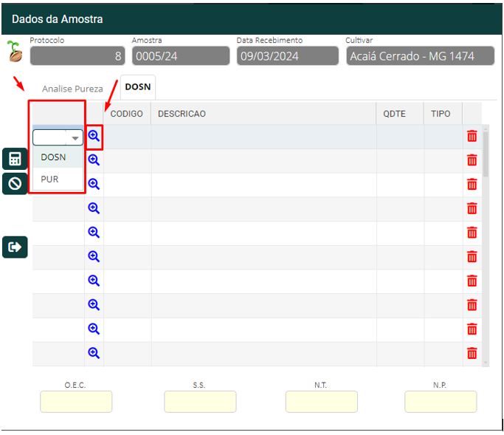Click the O.E.C. input field
The image size is (504, 435).
[76, 402]
